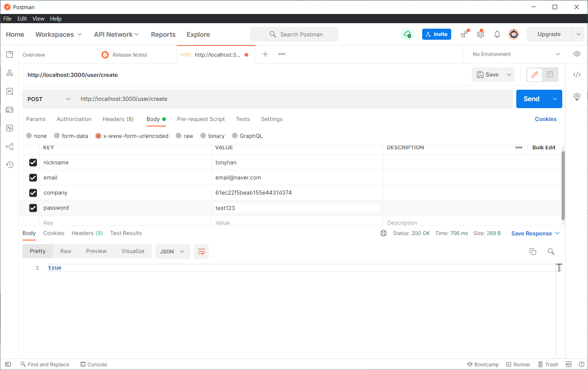588x370 pixels.
Task: Open the settings gear icon
Action: (x=481, y=34)
